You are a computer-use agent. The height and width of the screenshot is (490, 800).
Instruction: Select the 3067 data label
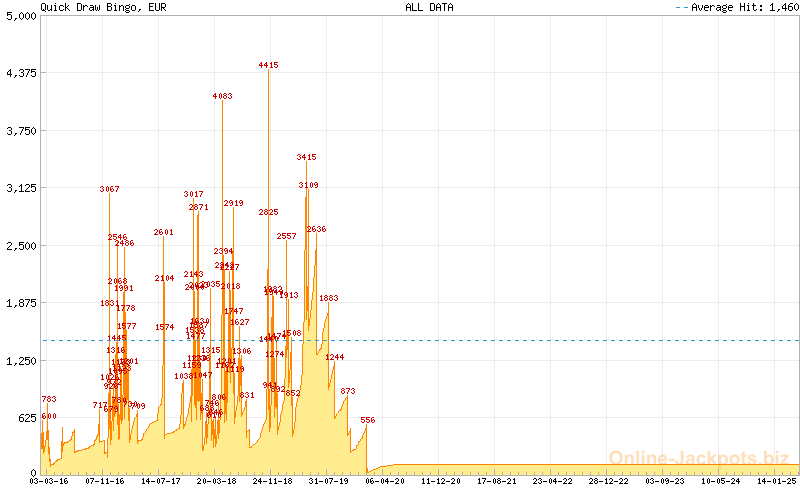[x=109, y=189]
